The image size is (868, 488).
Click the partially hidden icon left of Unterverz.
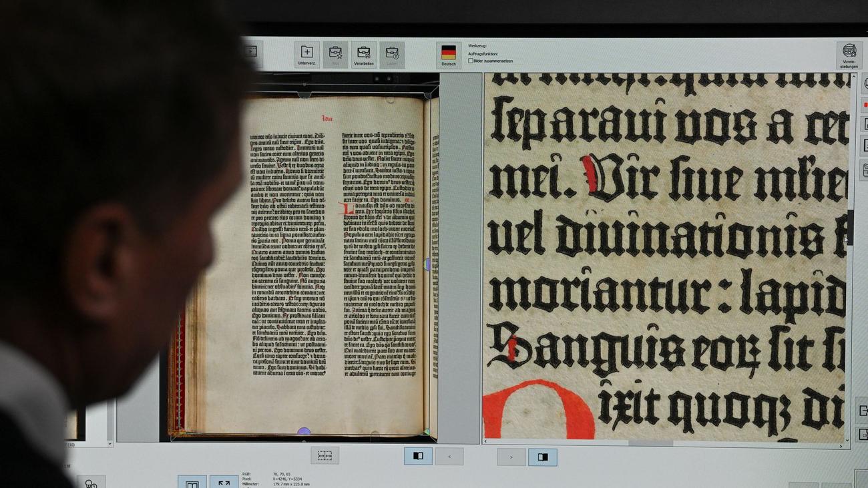point(252,51)
